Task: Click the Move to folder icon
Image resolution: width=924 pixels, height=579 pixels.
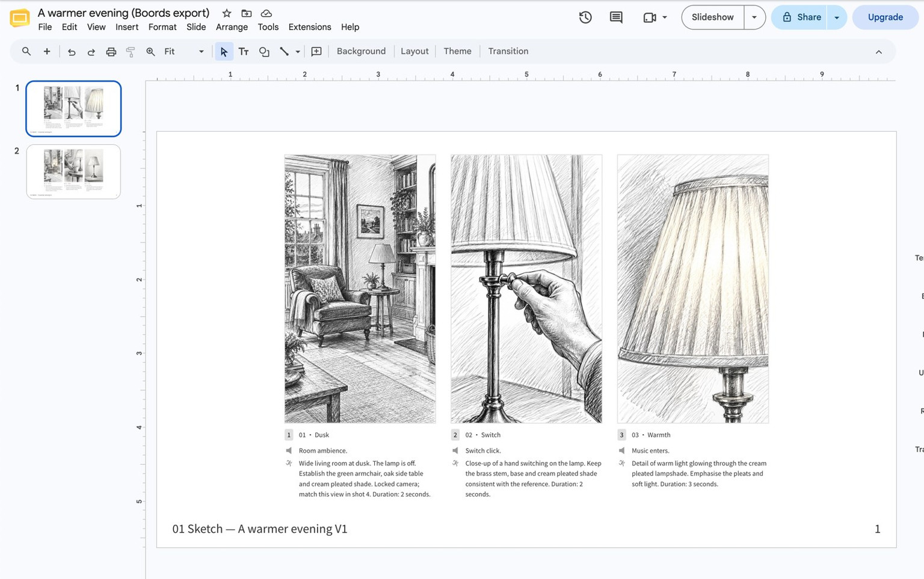Action: tap(247, 13)
